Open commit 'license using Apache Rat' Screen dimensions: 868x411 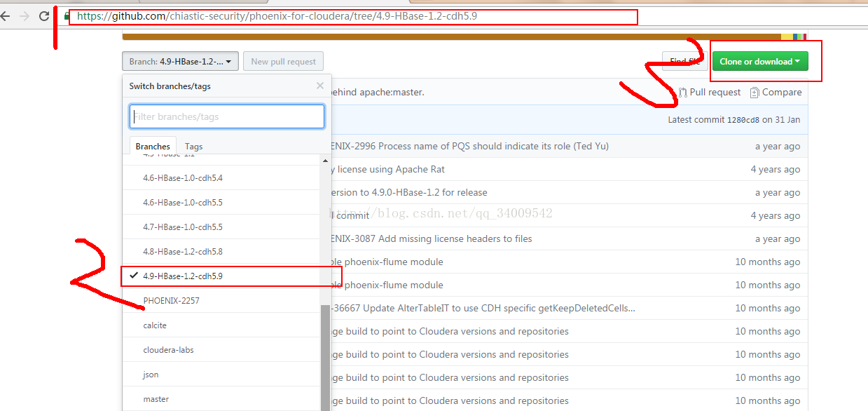coord(387,169)
